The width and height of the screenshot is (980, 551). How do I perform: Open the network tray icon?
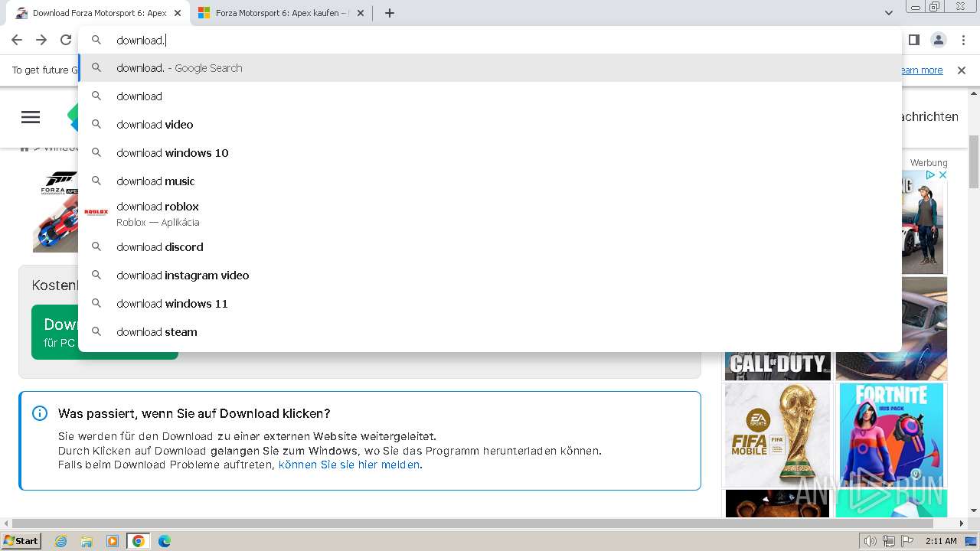889,541
